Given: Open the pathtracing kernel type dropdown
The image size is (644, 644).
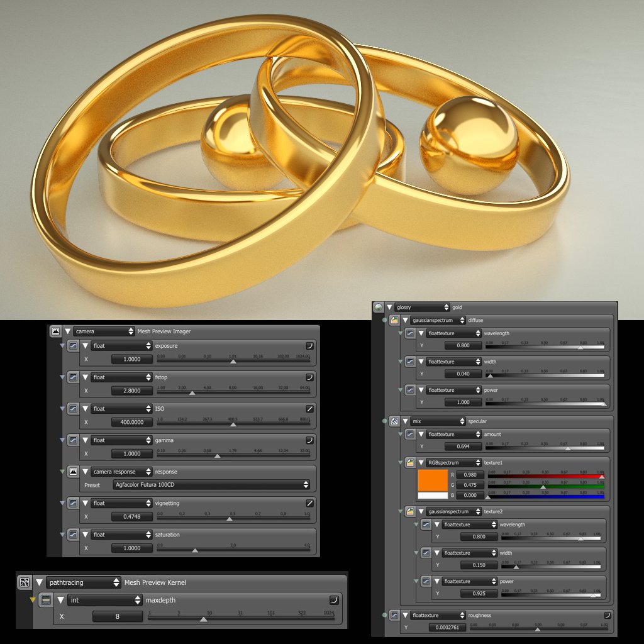Looking at the screenshot, I should 84,582.
